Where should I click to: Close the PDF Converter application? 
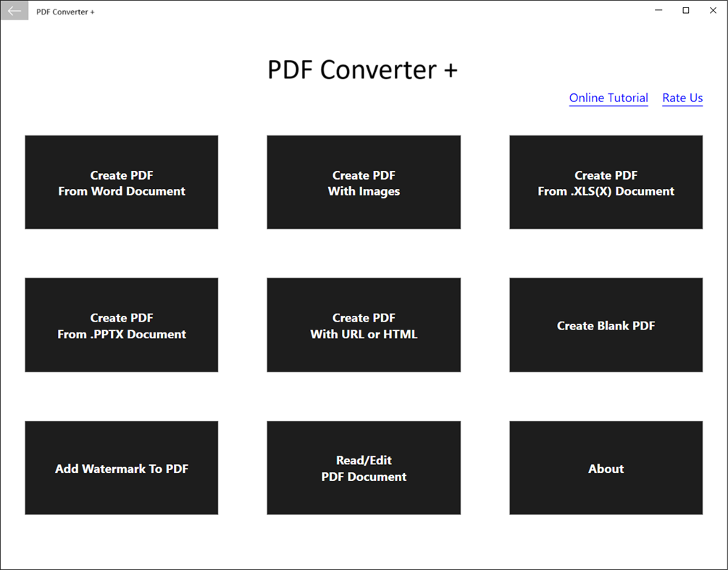tap(712, 10)
